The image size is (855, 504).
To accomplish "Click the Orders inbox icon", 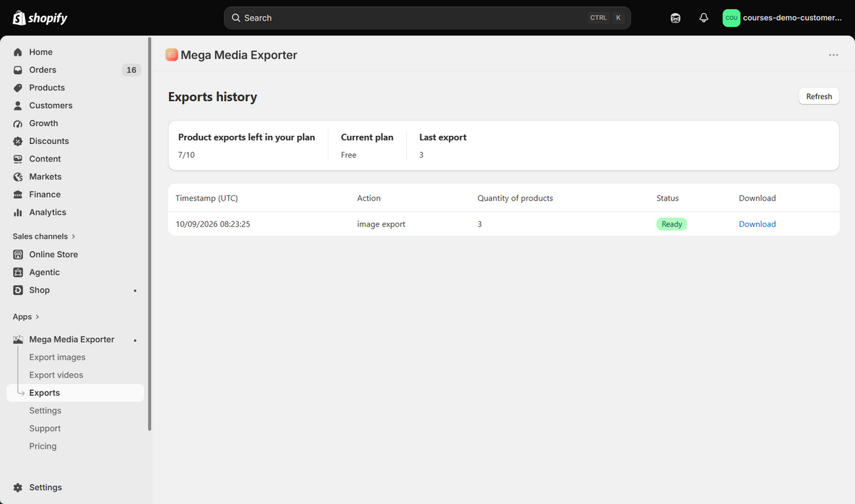I will tap(18, 70).
